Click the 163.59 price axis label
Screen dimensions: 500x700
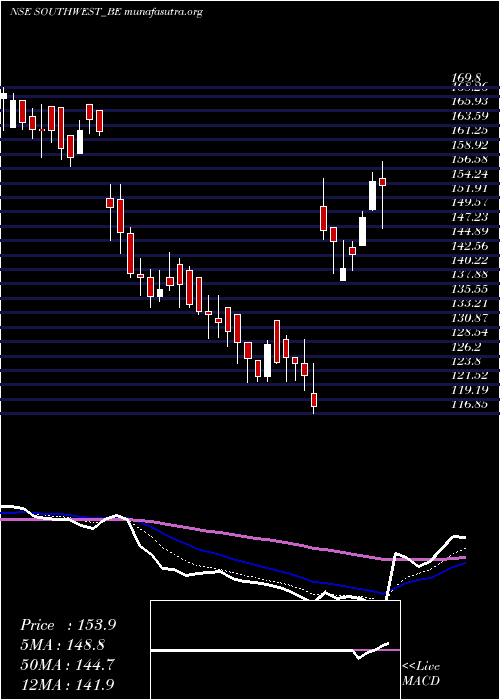[x=470, y=117]
